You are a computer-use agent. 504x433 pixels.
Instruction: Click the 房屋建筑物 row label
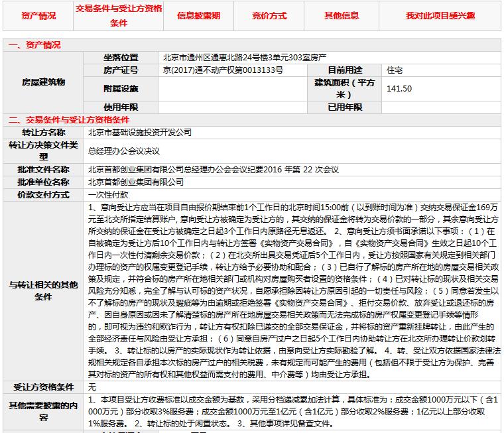[x=44, y=82]
